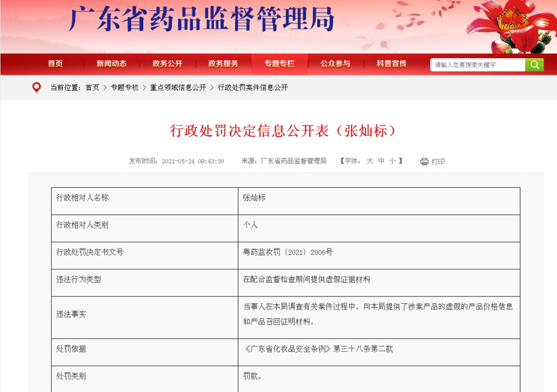Screen dimensions: 557x392
Task: Click into the search keyword input field
Action: coord(477,65)
